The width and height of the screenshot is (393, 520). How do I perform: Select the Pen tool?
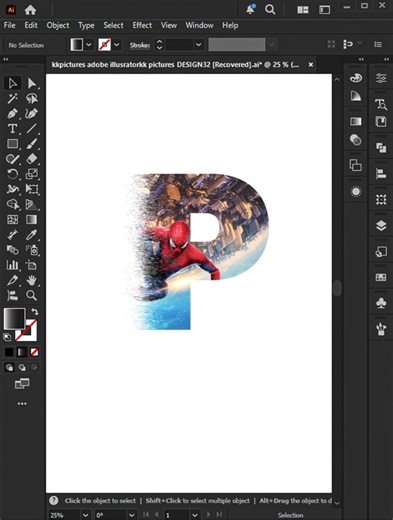point(12,114)
